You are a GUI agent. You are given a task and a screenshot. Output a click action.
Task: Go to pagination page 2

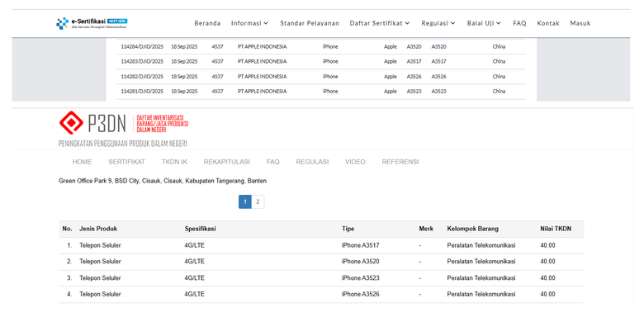click(x=258, y=201)
